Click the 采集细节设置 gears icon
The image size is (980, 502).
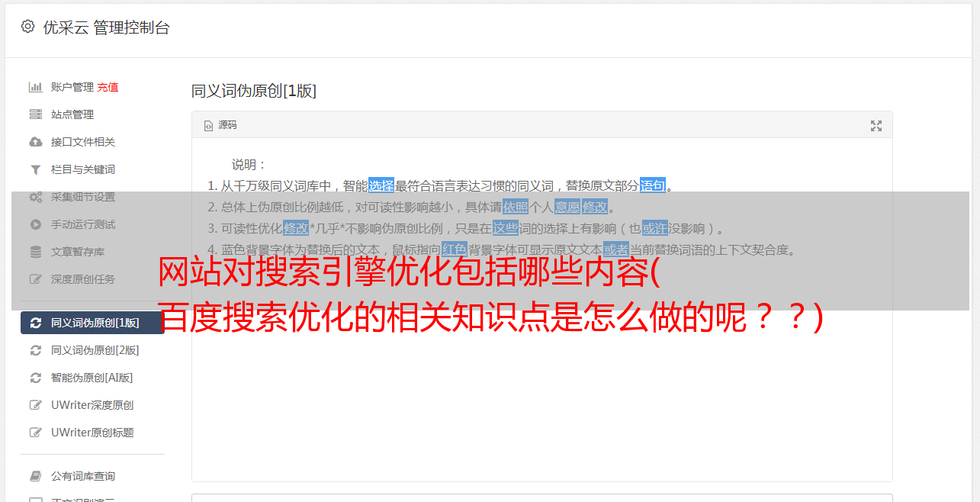36,197
